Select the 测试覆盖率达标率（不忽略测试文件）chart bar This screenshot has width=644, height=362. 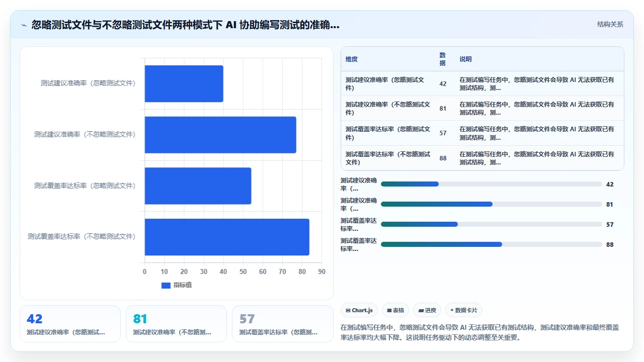pyautogui.click(x=227, y=237)
